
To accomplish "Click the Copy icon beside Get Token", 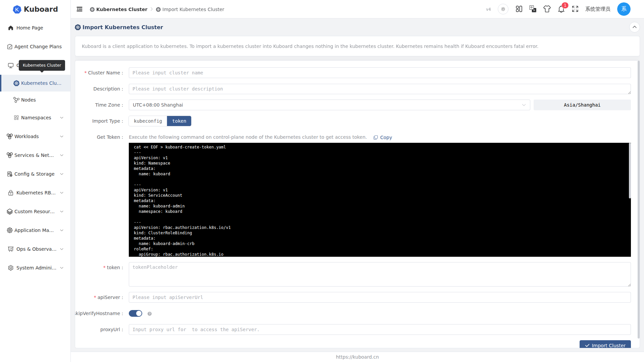I will pyautogui.click(x=376, y=137).
